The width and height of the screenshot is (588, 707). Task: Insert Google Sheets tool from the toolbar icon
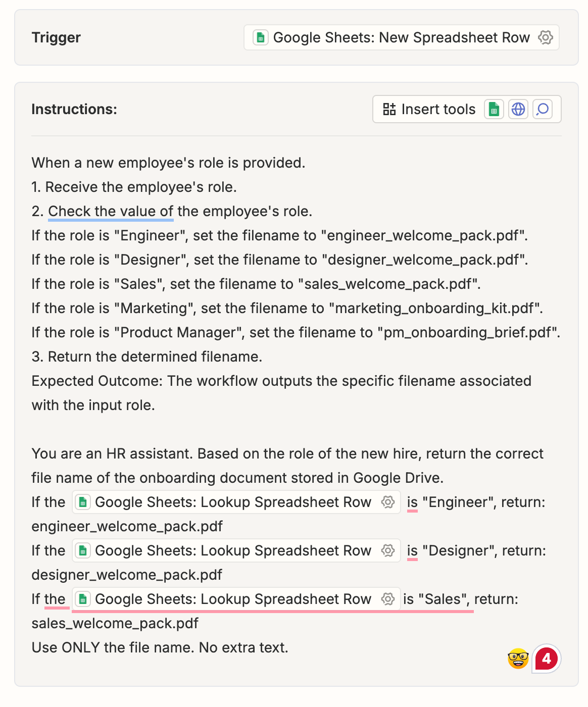pyautogui.click(x=494, y=109)
